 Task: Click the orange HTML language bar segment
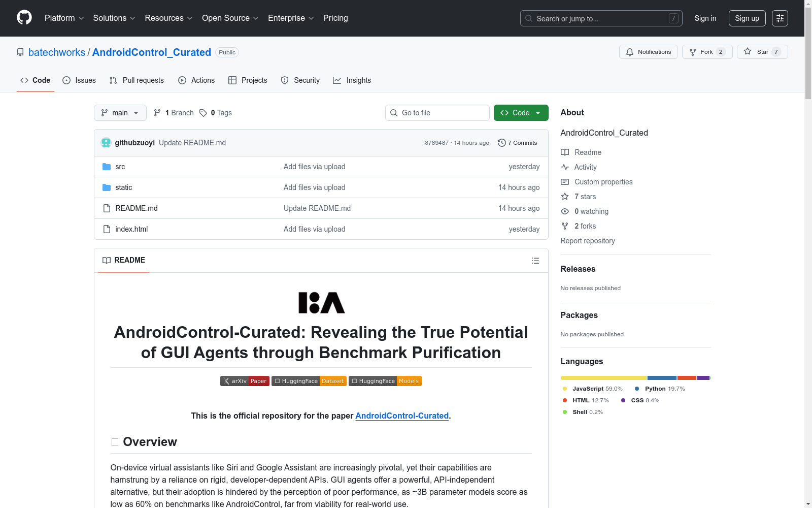pos(687,378)
